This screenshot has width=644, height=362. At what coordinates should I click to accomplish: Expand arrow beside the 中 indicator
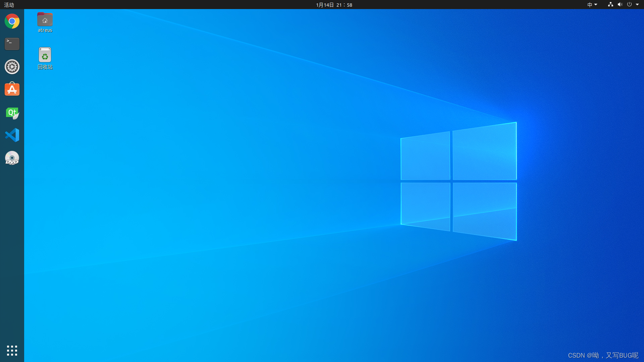click(x=596, y=5)
